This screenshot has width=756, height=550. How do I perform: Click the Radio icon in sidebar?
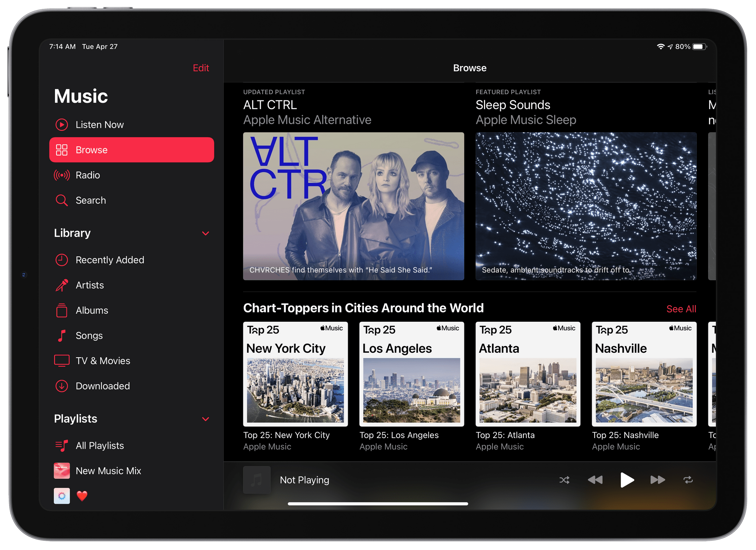(x=63, y=174)
